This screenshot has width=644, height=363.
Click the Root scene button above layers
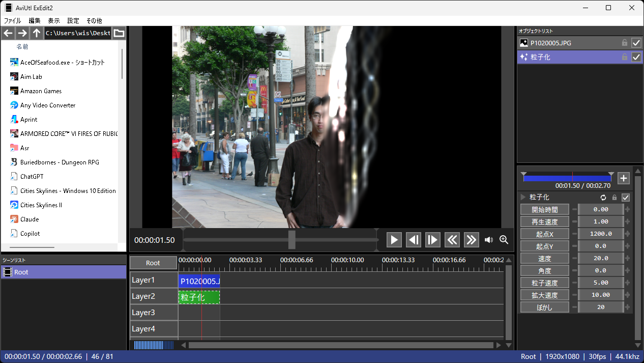tap(153, 263)
